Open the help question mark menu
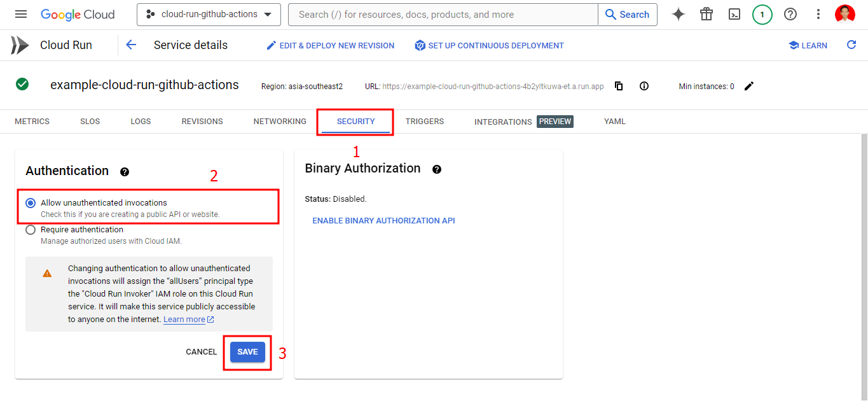This screenshot has height=401, width=868. click(790, 14)
